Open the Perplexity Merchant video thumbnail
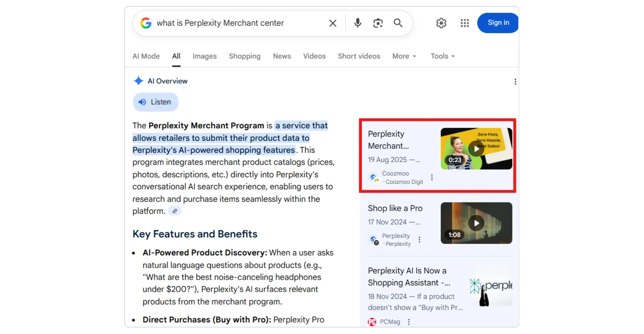 (x=476, y=149)
